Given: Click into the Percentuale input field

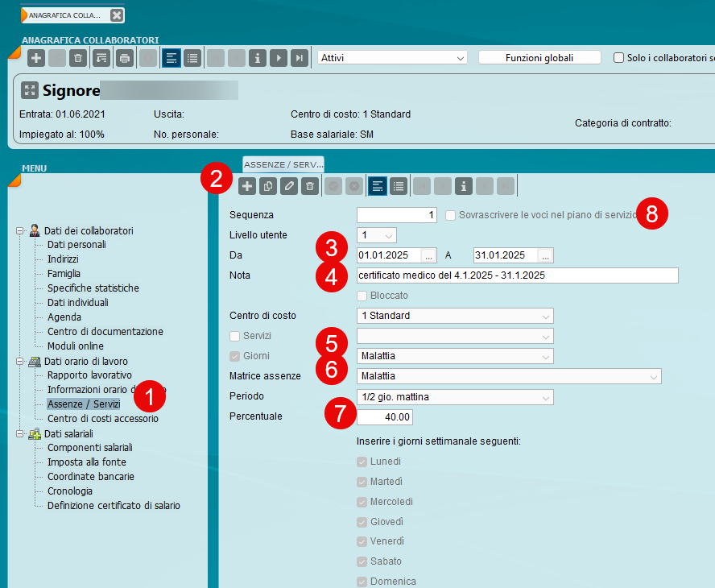Looking at the screenshot, I should click(x=385, y=417).
